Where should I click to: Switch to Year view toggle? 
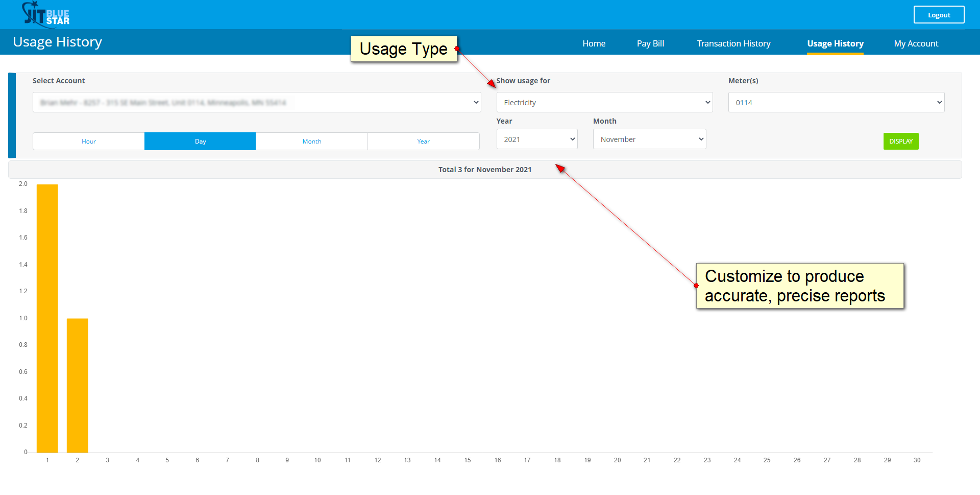[423, 142]
